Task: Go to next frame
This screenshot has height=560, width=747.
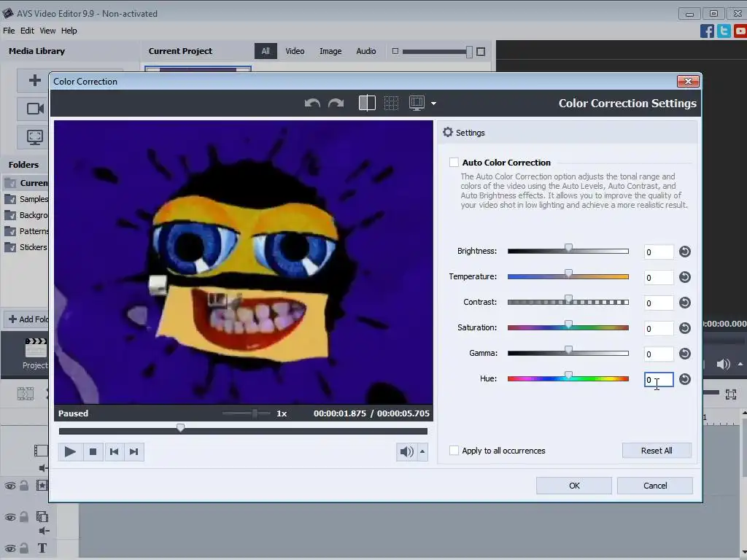Action: (134, 451)
